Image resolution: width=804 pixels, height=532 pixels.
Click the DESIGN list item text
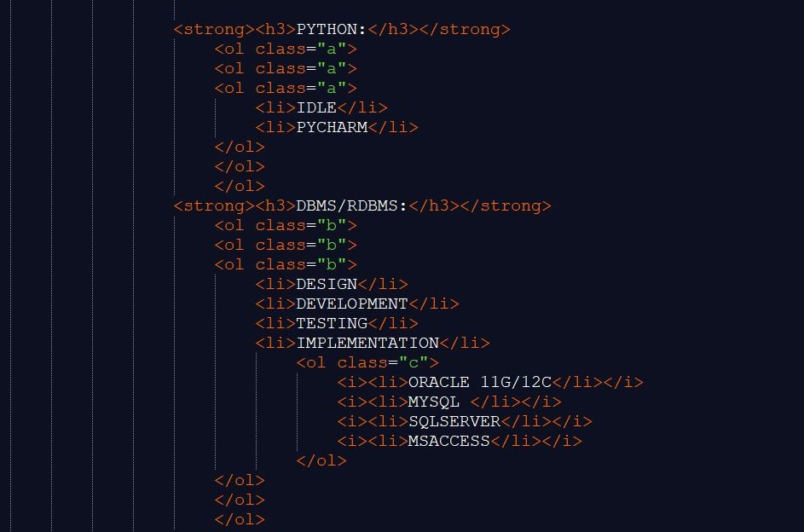(327, 285)
